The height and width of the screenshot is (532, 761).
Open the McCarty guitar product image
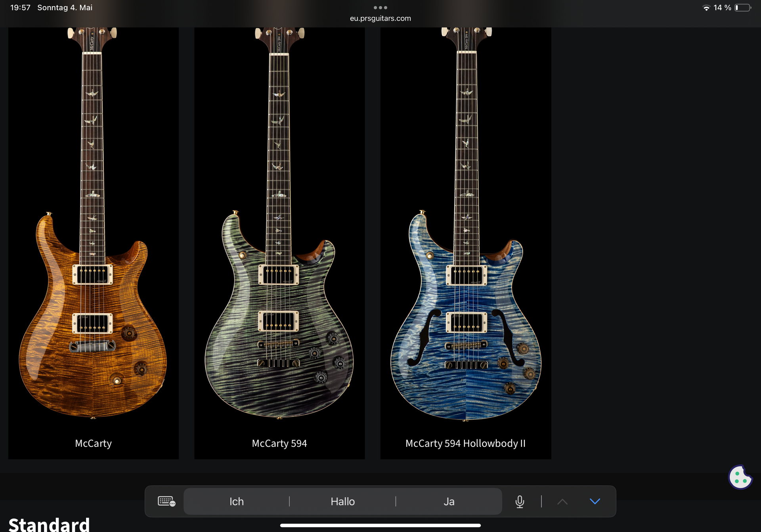pyautogui.click(x=93, y=224)
